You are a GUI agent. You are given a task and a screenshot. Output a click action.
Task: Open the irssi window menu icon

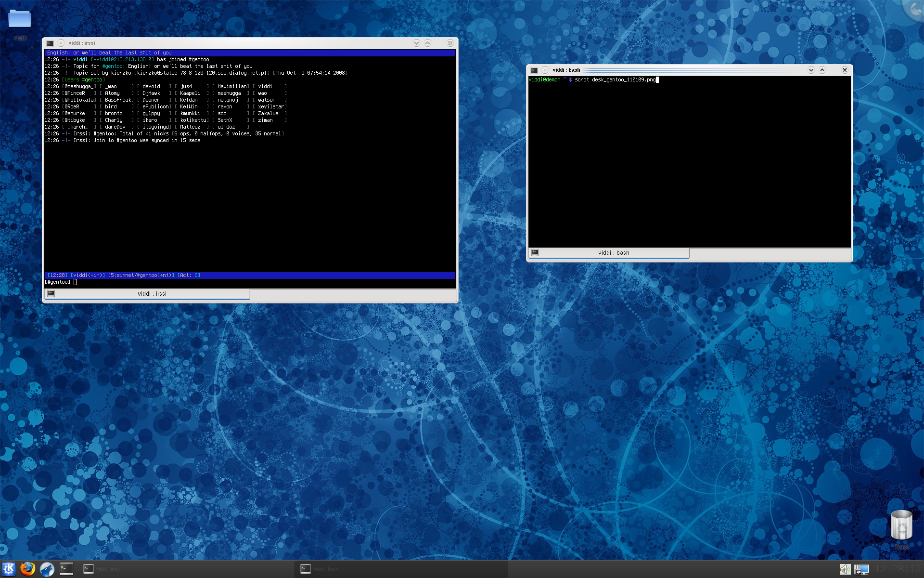tap(50, 43)
